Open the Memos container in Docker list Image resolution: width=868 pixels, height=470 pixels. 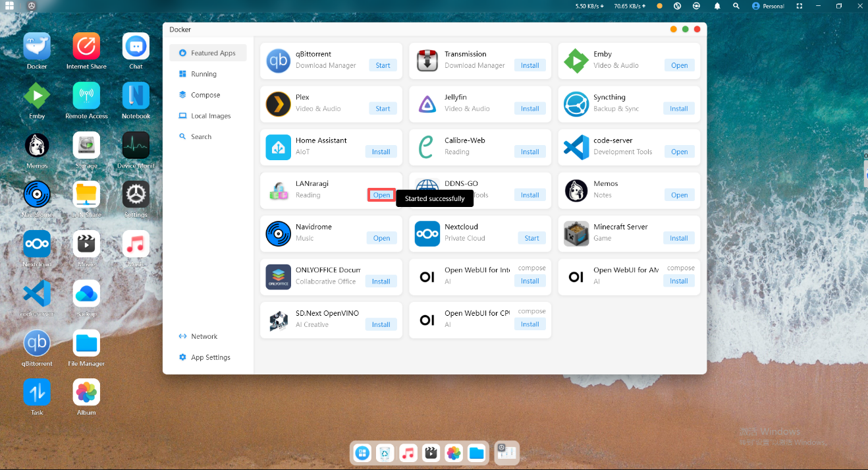pos(680,195)
